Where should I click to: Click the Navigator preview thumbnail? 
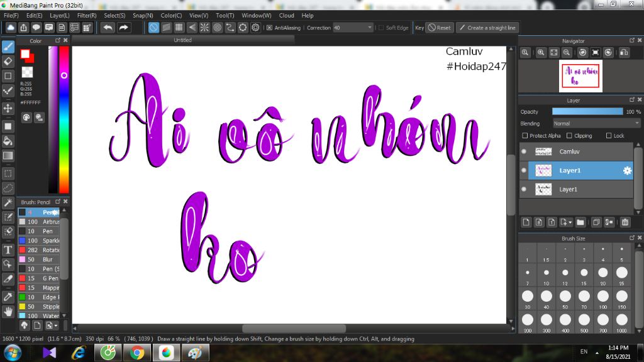click(x=580, y=76)
